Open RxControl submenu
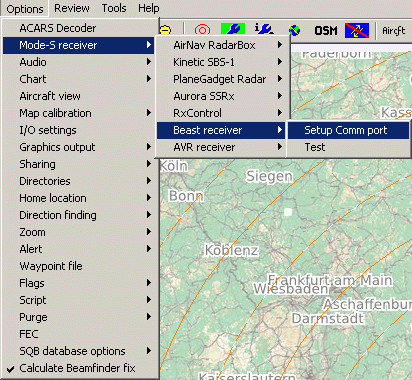Viewport: 412px width, 380px height. [221, 113]
